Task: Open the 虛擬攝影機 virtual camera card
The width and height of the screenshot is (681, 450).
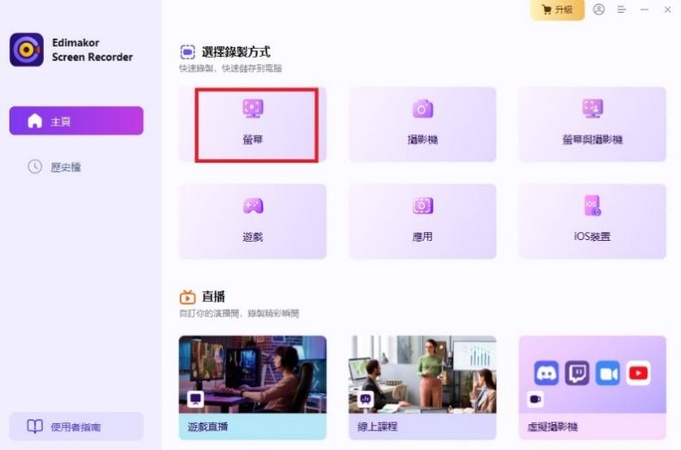Action: 592,387
